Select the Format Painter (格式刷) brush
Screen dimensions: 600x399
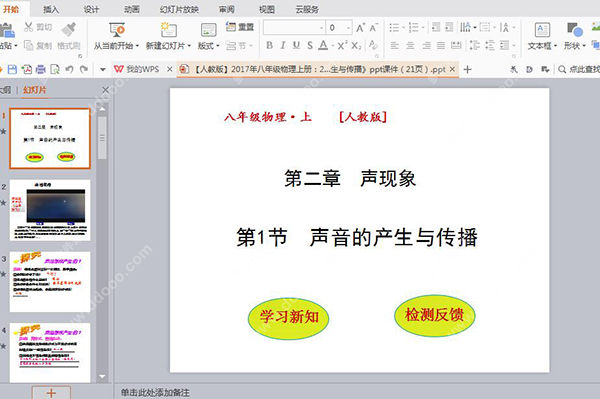click(69, 29)
